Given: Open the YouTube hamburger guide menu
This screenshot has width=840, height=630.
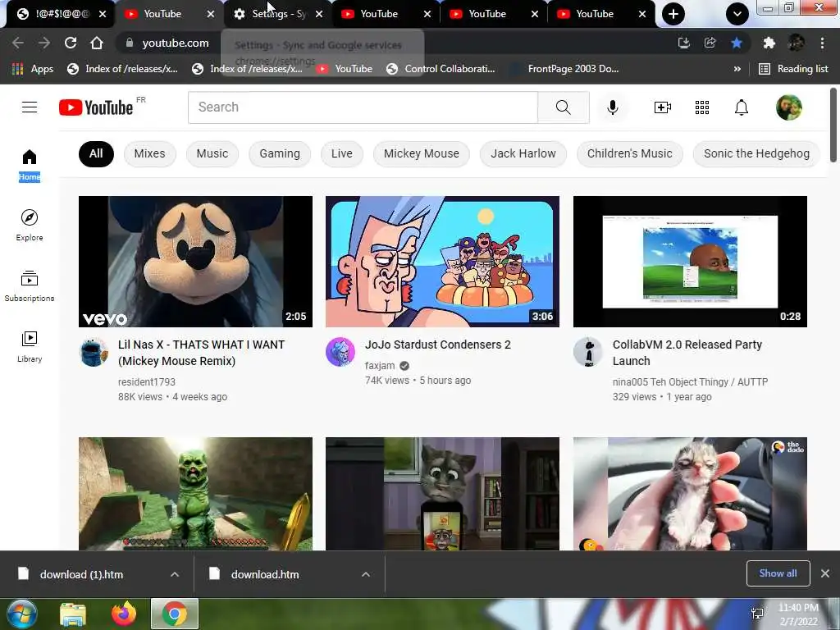Looking at the screenshot, I should (30, 107).
